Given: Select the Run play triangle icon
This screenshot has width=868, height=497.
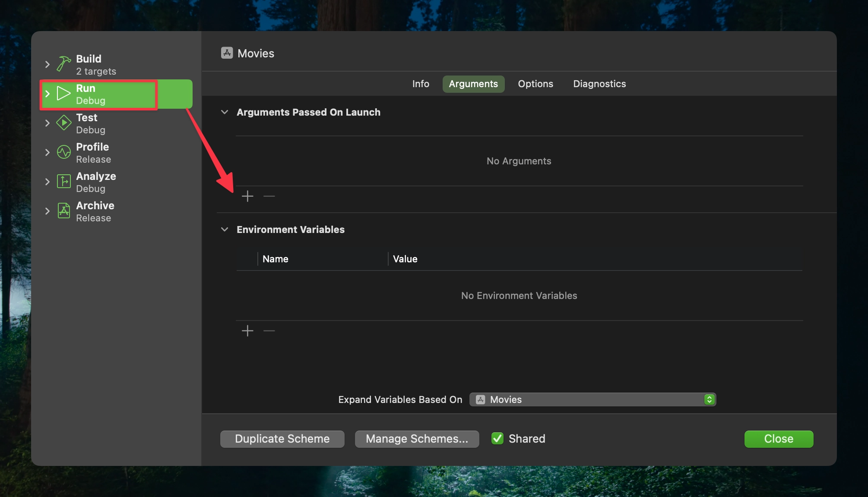Looking at the screenshot, I should pos(64,94).
